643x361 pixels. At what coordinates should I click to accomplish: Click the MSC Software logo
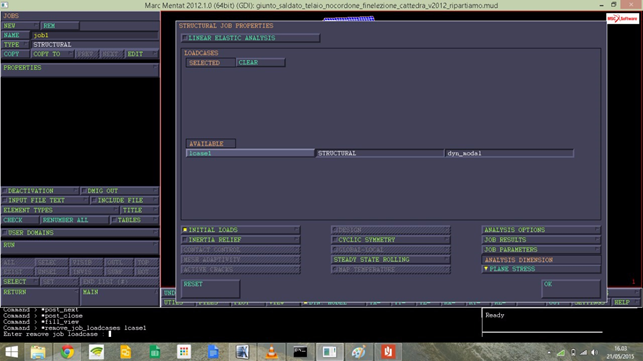tap(622, 18)
